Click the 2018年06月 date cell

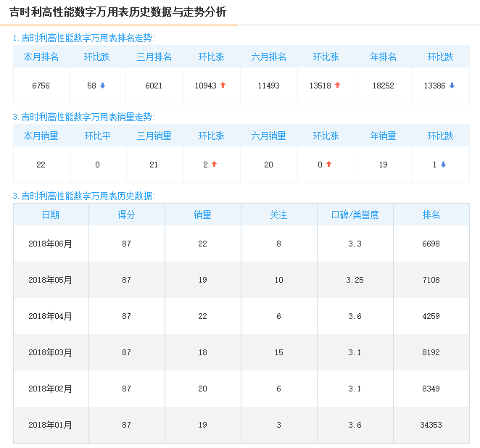[x=51, y=244]
